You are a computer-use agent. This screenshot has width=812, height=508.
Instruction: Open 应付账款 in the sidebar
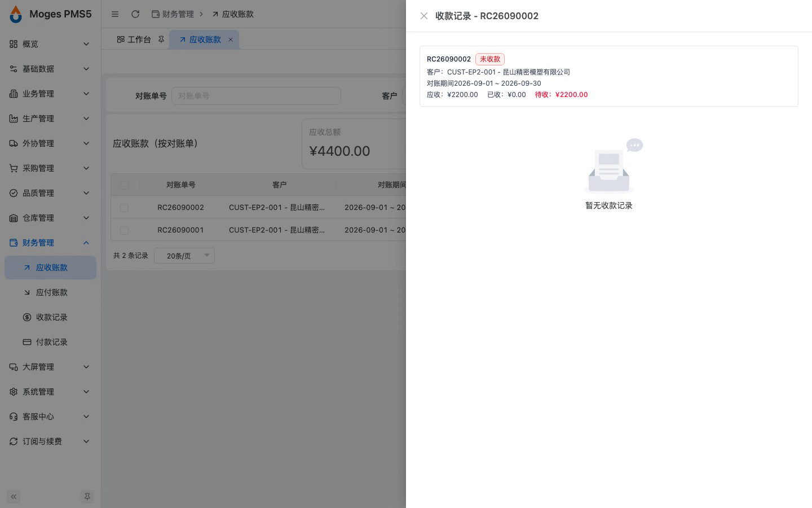point(51,292)
